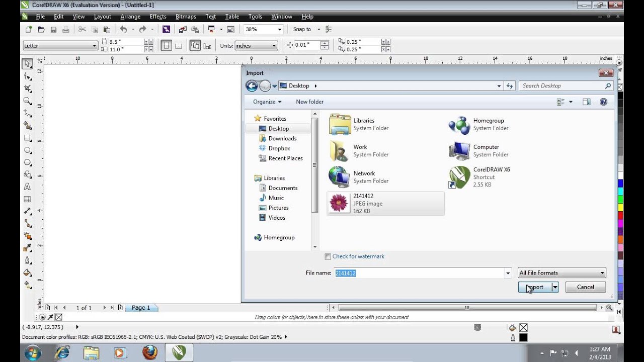Choose the Rectangle tool

pyautogui.click(x=28, y=138)
